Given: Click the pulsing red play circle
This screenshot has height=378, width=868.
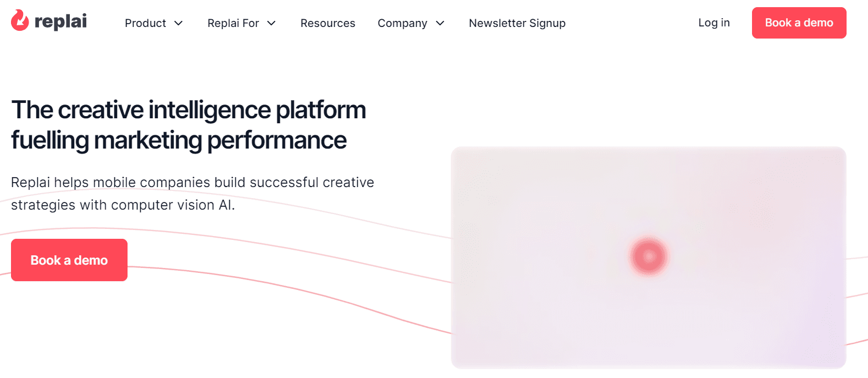Looking at the screenshot, I should pyautogui.click(x=649, y=256).
